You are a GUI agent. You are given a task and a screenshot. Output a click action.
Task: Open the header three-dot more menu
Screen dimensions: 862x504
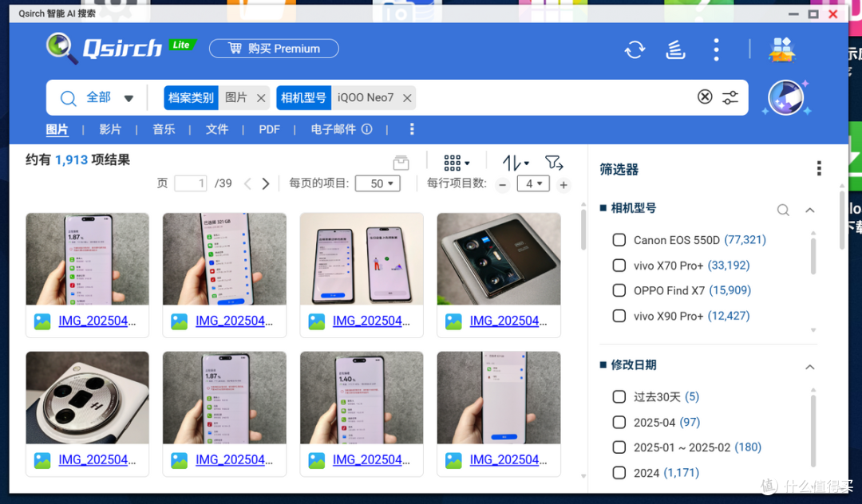click(x=716, y=49)
